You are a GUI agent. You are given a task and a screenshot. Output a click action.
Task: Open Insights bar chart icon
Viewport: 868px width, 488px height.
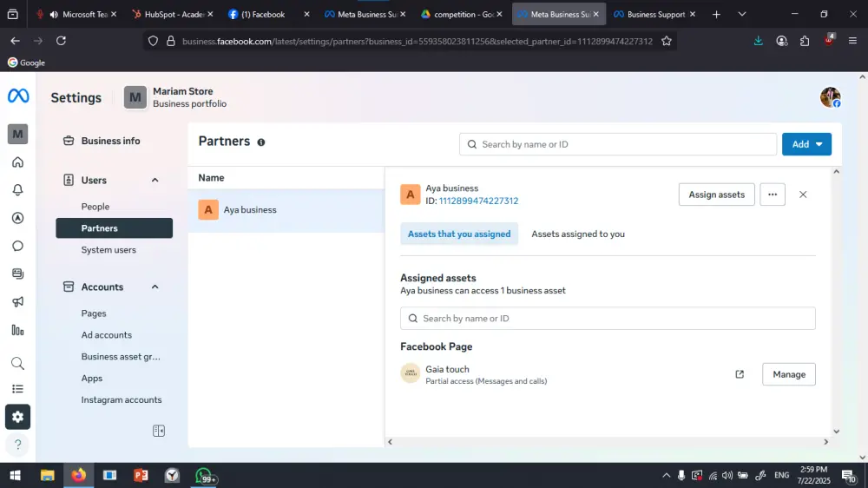click(17, 331)
